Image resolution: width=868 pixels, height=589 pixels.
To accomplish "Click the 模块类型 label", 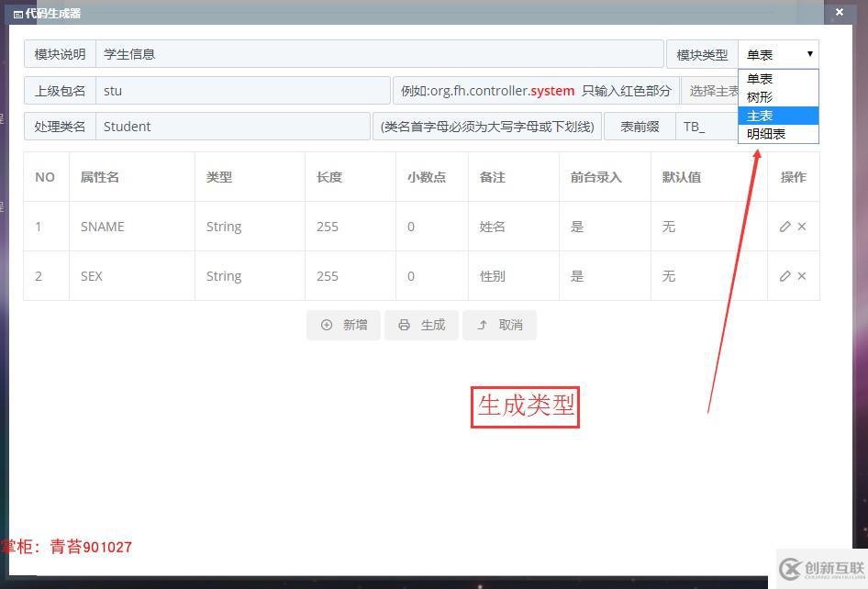I will pyautogui.click(x=702, y=55).
